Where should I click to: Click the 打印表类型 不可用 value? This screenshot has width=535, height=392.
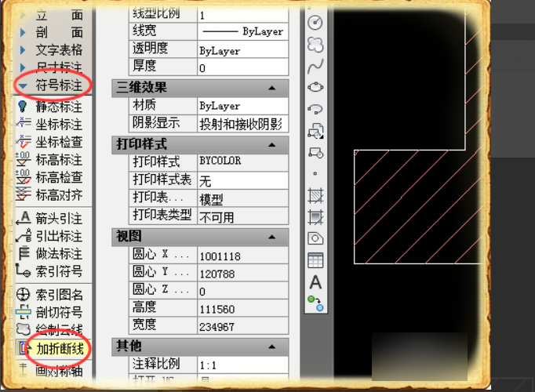[x=243, y=216]
